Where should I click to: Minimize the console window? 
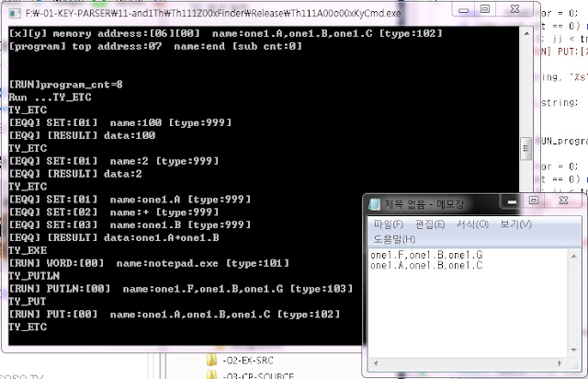pyautogui.click(x=463, y=10)
